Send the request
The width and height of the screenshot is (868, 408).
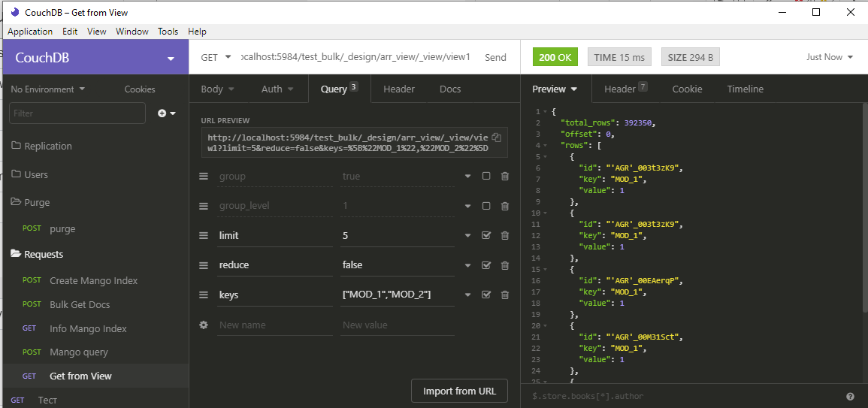pyautogui.click(x=495, y=57)
